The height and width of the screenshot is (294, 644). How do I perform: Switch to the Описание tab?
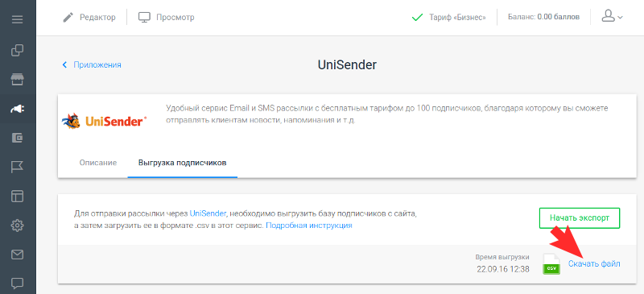(x=97, y=163)
